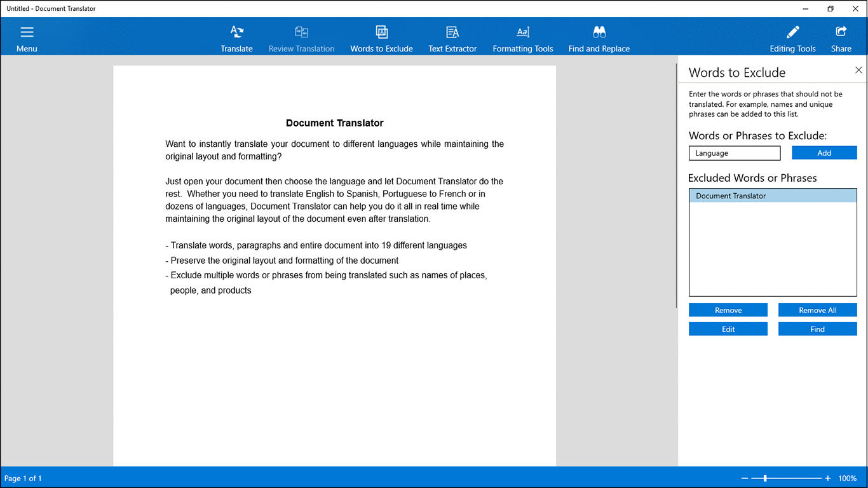The image size is (868, 488).
Task: Click the Share icon
Action: click(x=841, y=36)
